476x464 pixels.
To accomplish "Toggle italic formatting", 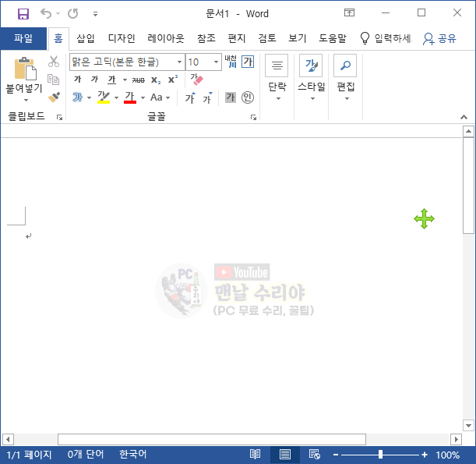I will [95, 80].
